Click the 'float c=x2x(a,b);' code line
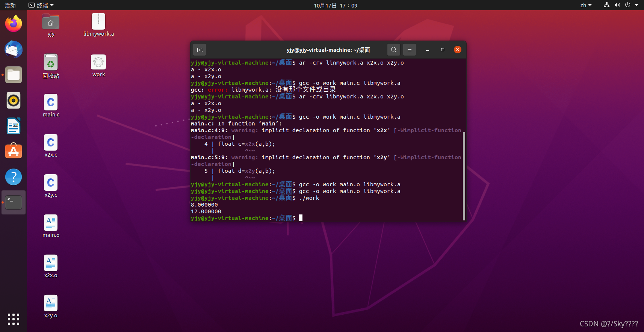644x332 pixels. pyautogui.click(x=246, y=144)
